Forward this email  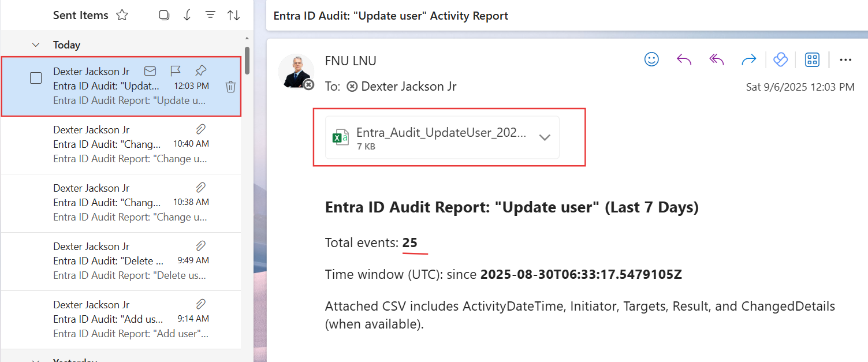tap(748, 59)
